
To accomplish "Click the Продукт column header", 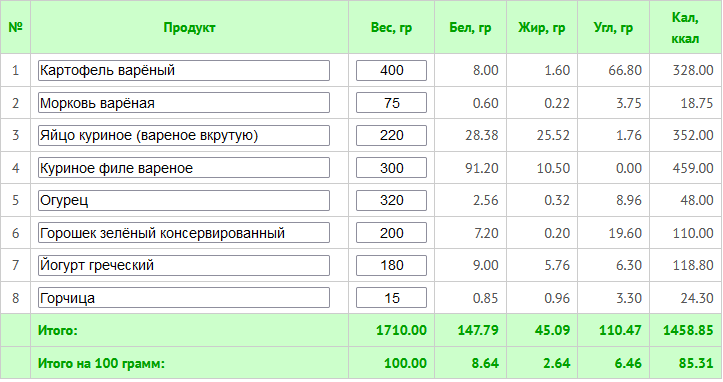I will tap(189, 28).
